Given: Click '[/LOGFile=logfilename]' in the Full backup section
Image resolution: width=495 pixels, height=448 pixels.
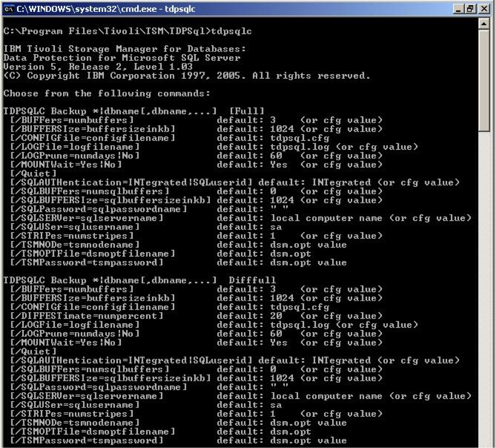Looking at the screenshot, I should pos(75,147).
